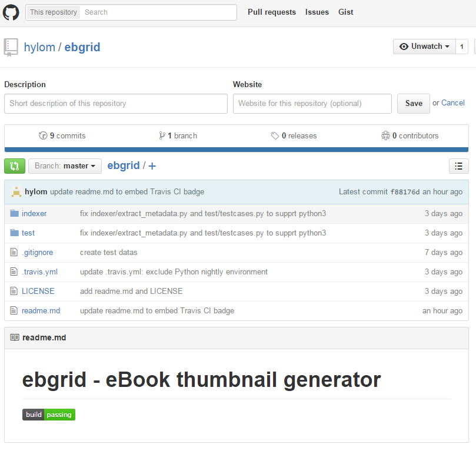
Task: Click the .gitignore file icon
Action: (x=14, y=252)
